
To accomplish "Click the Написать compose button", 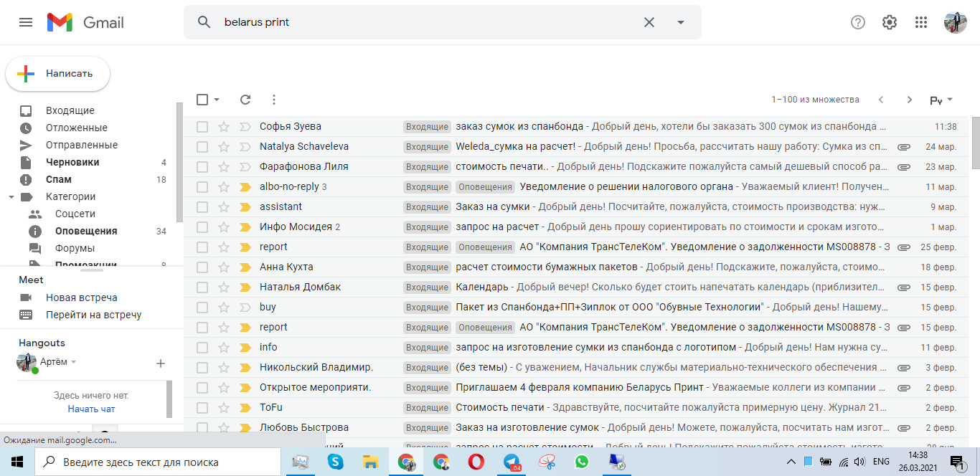I will pyautogui.click(x=58, y=73).
